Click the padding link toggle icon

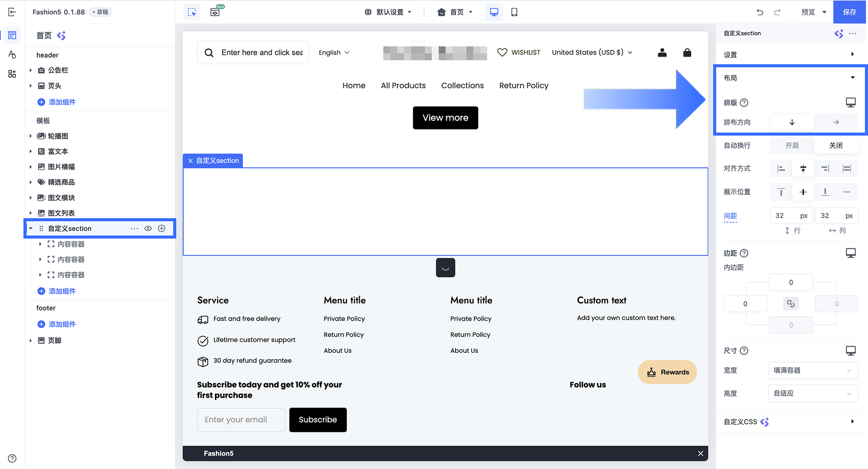click(791, 304)
